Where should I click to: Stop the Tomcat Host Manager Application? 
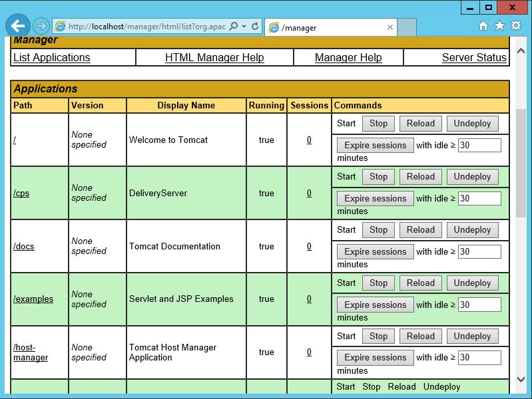pyautogui.click(x=378, y=336)
